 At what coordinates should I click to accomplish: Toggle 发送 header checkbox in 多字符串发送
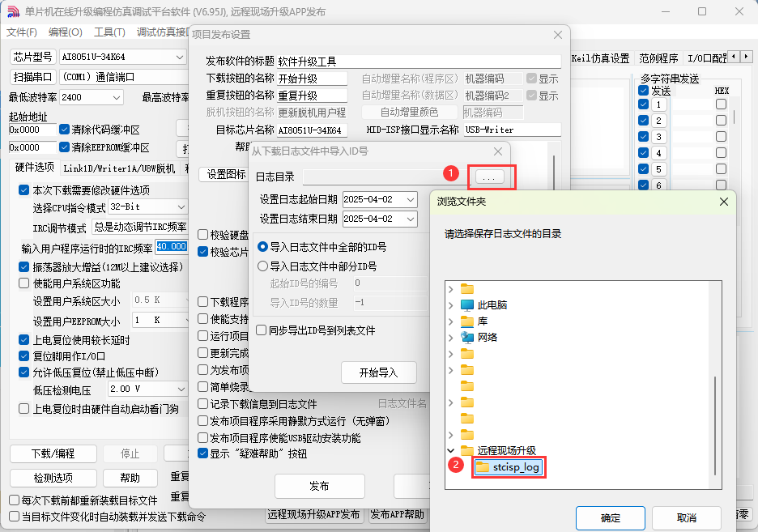click(644, 91)
